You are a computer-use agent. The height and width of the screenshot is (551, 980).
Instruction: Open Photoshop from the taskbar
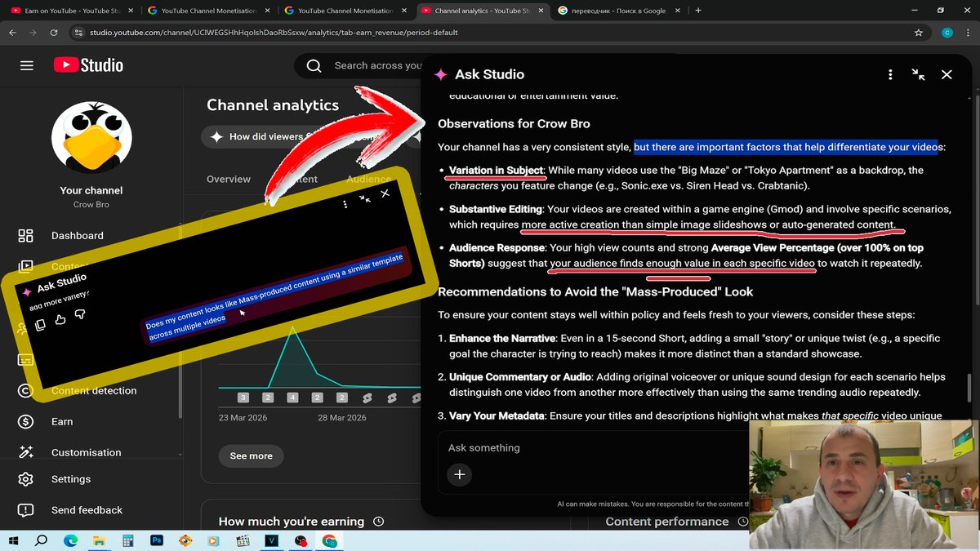(157, 540)
